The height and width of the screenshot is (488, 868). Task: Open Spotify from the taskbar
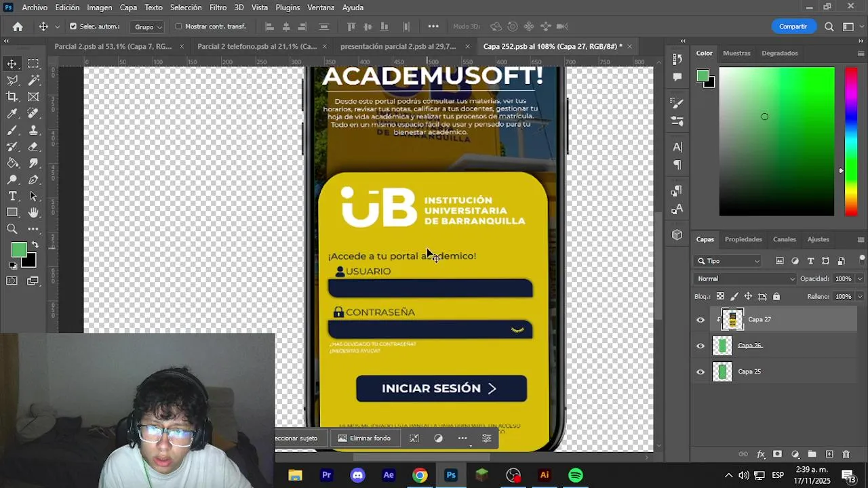coord(575,475)
